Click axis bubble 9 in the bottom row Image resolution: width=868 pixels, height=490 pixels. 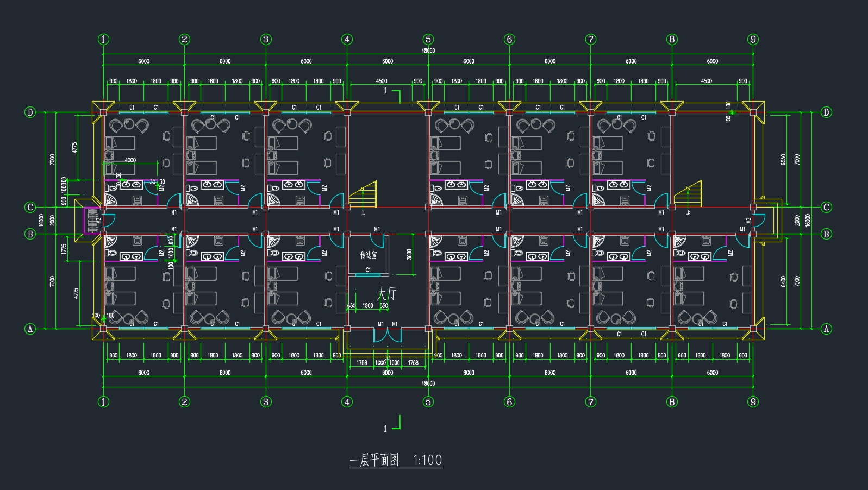click(x=753, y=402)
